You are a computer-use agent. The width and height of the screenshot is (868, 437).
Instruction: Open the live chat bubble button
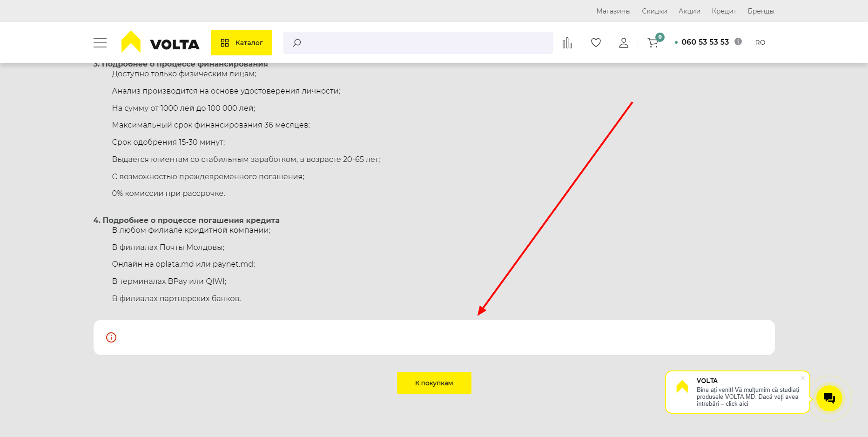[829, 398]
